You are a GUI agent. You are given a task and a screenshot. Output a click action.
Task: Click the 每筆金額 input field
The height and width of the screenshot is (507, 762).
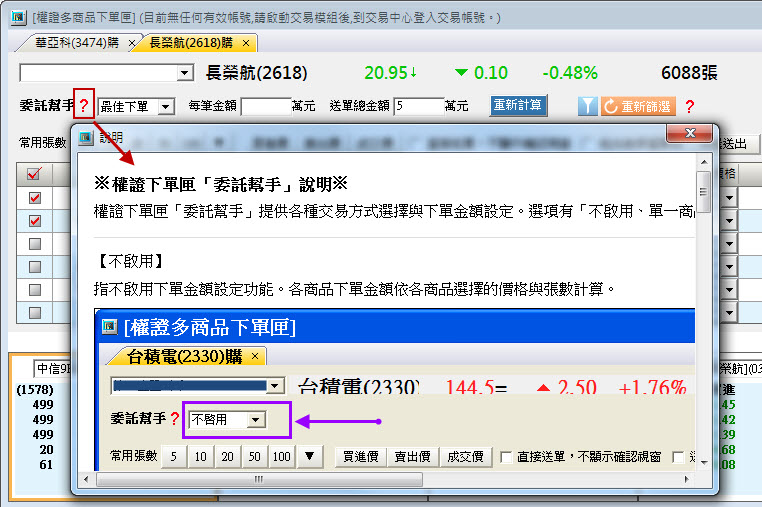265,106
